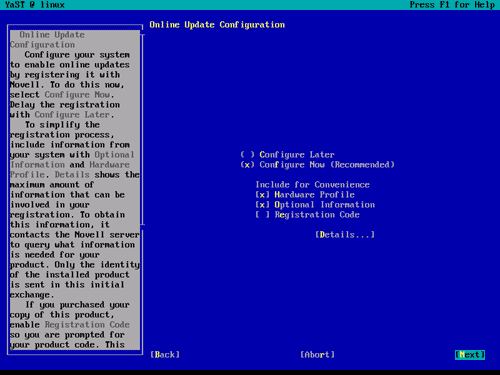Click 'contacts the Novell server' help line
Viewport: 500px width, 375px height.
(x=75, y=235)
